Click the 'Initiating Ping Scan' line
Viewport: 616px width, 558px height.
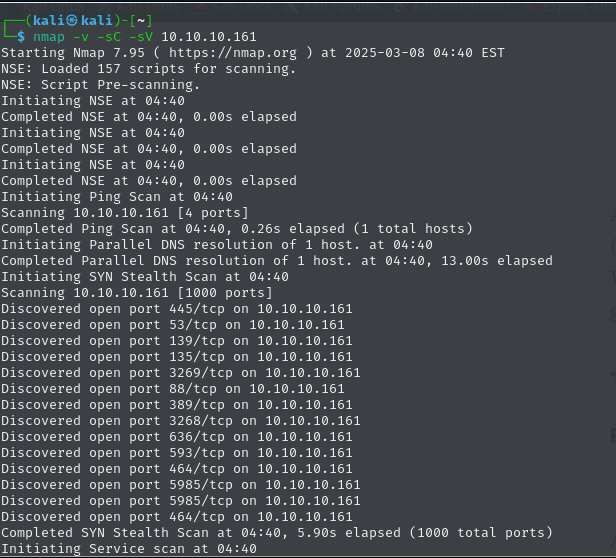coord(117,196)
